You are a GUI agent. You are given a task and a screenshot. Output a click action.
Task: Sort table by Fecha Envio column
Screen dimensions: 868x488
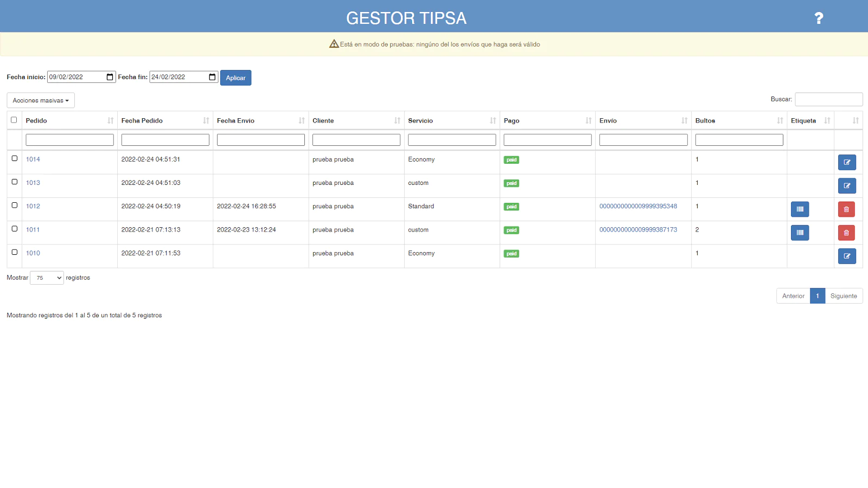point(302,120)
